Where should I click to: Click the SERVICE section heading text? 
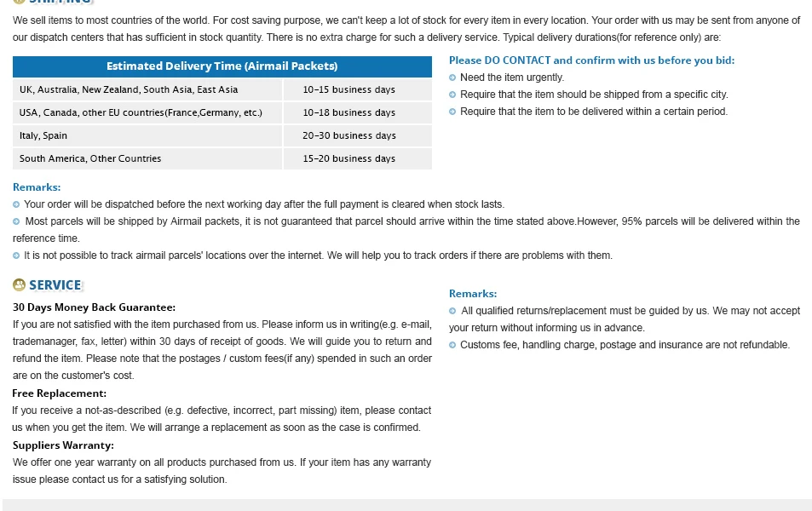(x=55, y=285)
